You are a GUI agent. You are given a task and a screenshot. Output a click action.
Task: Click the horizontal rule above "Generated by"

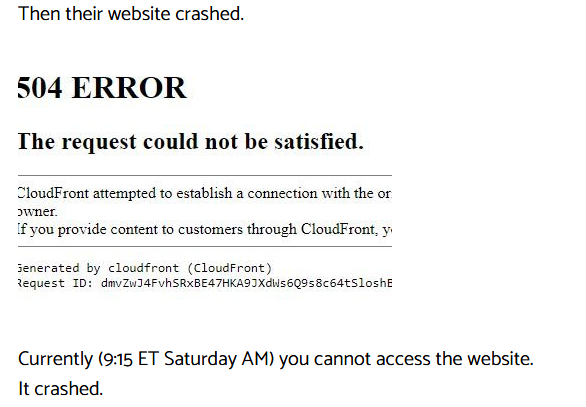click(x=205, y=247)
